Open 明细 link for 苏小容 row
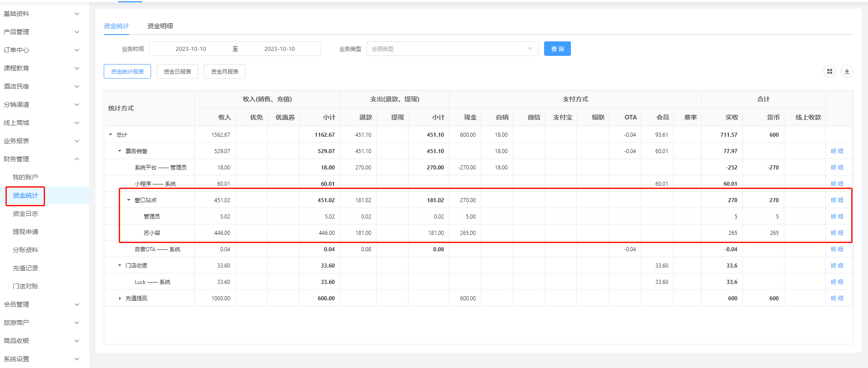Image resolution: width=868 pixels, height=368 pixels. coord(837,233)
